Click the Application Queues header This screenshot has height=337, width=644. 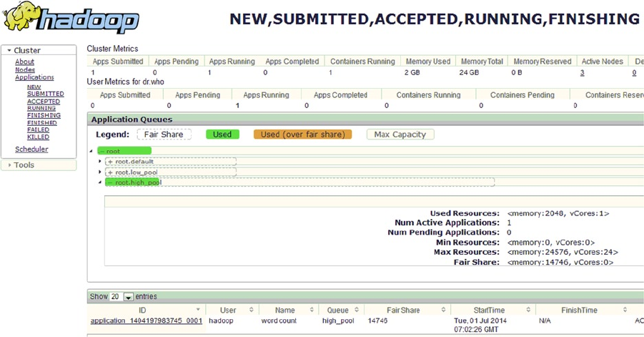tap(132, 119)
